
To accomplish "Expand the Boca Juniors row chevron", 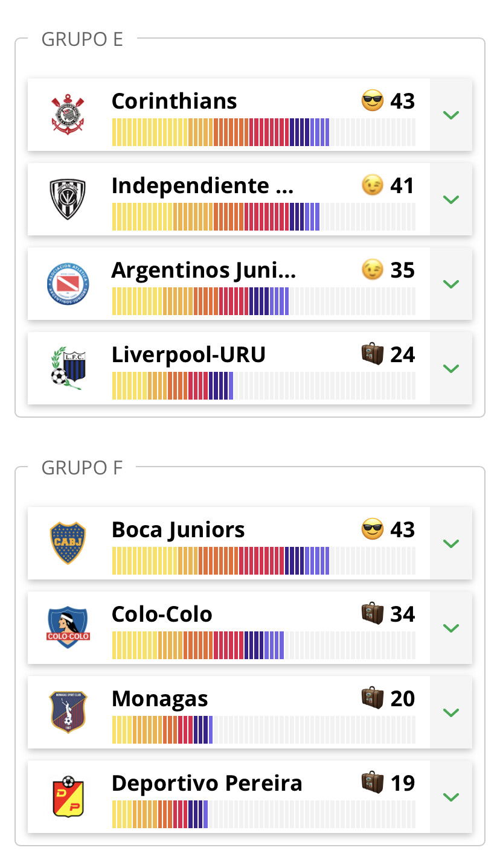I will coord(451,543).
